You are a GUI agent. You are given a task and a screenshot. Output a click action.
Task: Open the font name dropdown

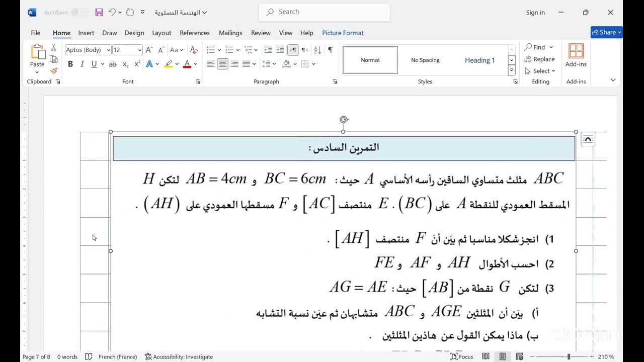pyautogui.click(x=108, y=50)
